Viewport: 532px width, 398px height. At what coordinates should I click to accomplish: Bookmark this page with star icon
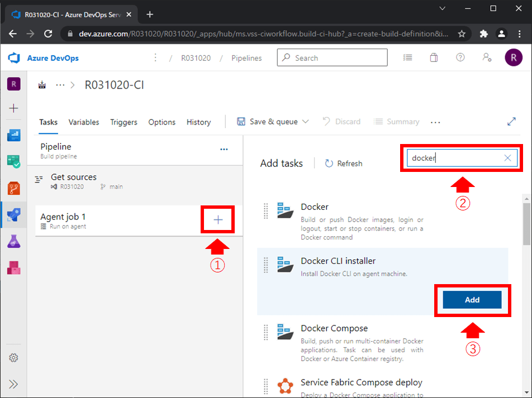pyautogui.click(x=462, y=34)
